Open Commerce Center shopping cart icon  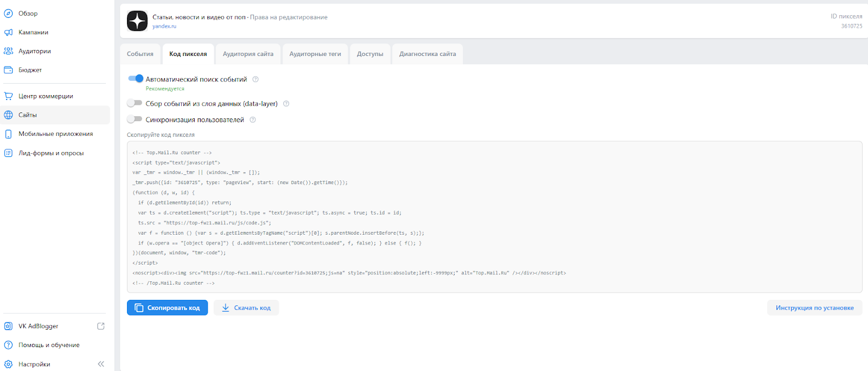pyautogui.click(x=8, y=96)
